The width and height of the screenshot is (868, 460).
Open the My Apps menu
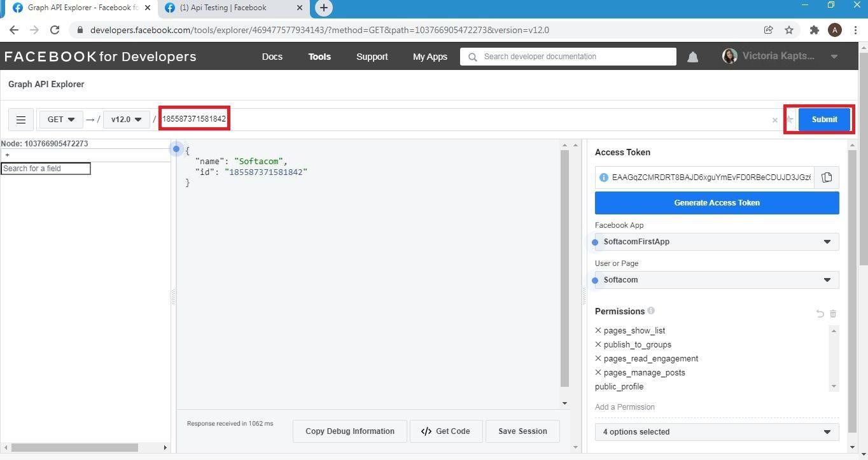430,57
